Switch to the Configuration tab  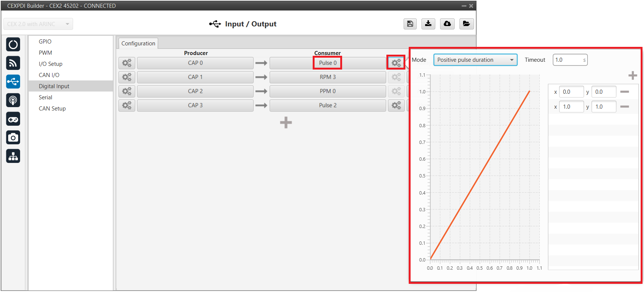[x=138, y=44]
